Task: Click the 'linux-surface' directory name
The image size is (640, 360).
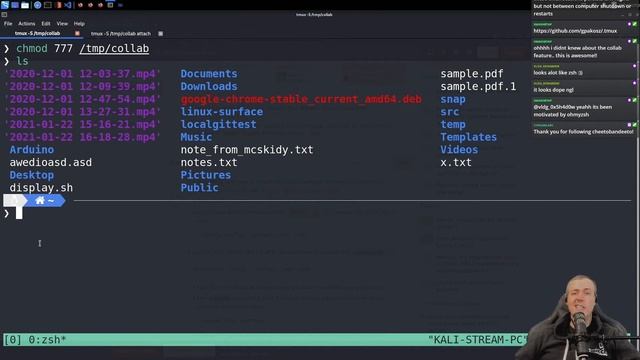Action: pos(222,112)
